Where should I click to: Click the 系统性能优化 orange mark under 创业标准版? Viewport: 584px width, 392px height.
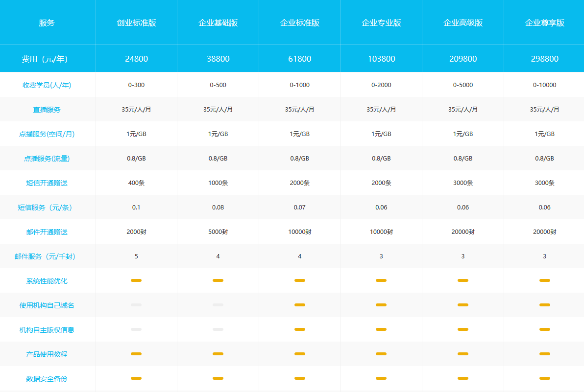pos(136,280)
